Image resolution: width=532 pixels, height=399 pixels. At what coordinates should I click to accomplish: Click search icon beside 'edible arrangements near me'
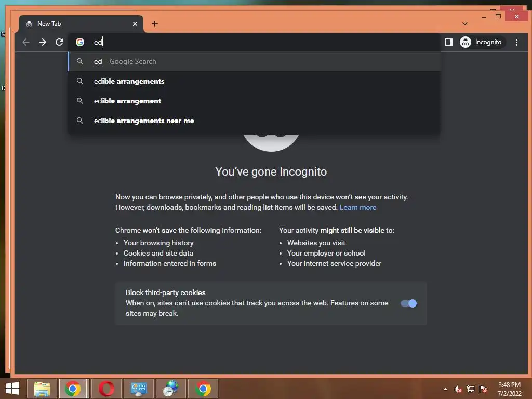click(x=80, y=121)
